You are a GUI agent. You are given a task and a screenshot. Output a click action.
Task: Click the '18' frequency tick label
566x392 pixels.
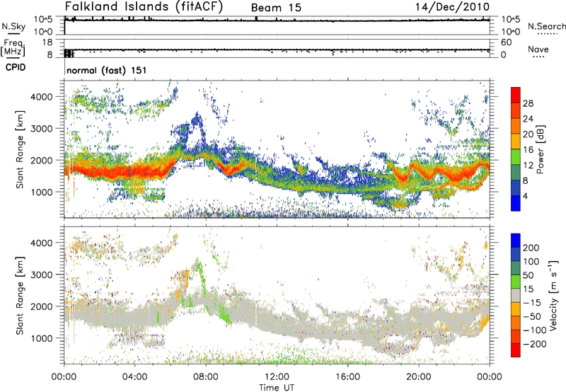(x=47, y=42)
